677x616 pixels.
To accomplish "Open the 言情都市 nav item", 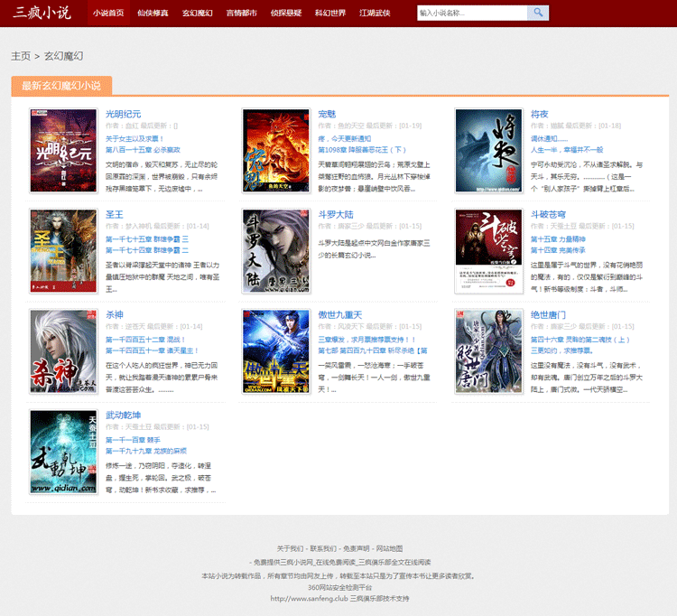I will click(x=241, y=13).
